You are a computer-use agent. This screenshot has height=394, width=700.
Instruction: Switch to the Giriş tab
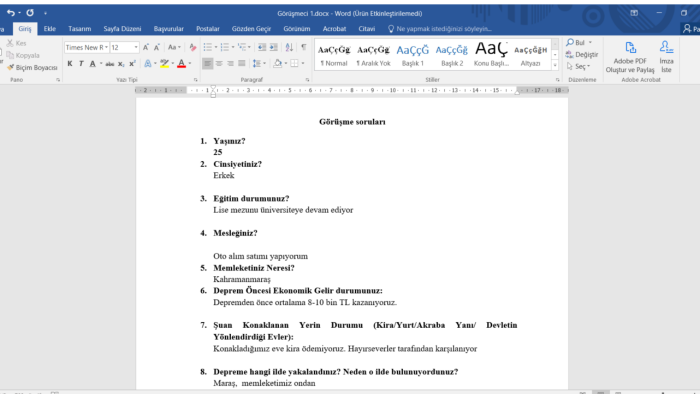[x=25, y=29]
